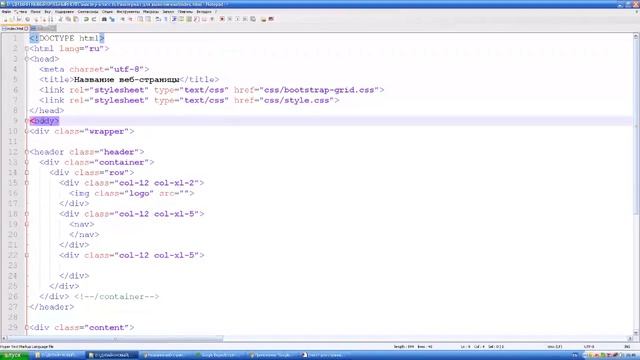Click the vertical scrollbar thumb
Viewport: 640px width, 360px height.
coord(636,127)
